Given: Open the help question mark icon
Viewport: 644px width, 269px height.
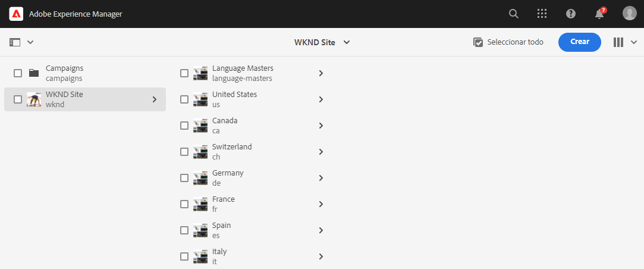Looking at the screenshot, I should point(570,14).
